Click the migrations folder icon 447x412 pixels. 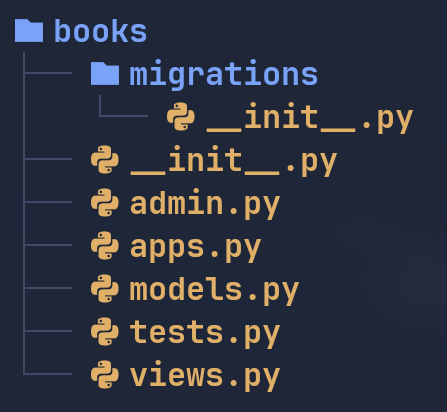click(105, 74)
